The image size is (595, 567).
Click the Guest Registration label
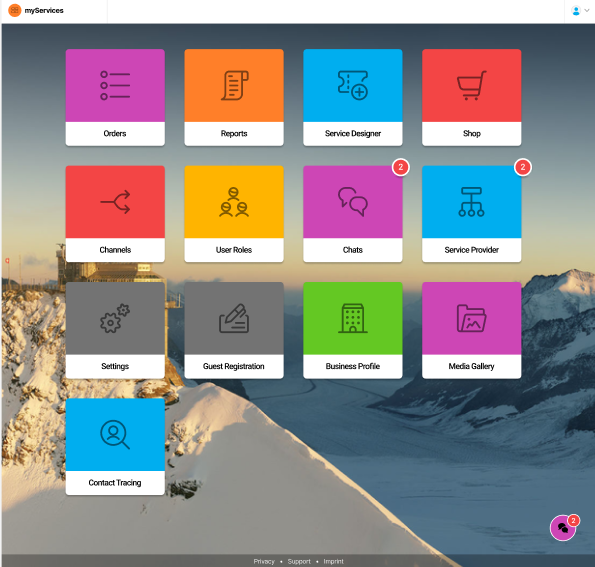[x=234, y=366]
